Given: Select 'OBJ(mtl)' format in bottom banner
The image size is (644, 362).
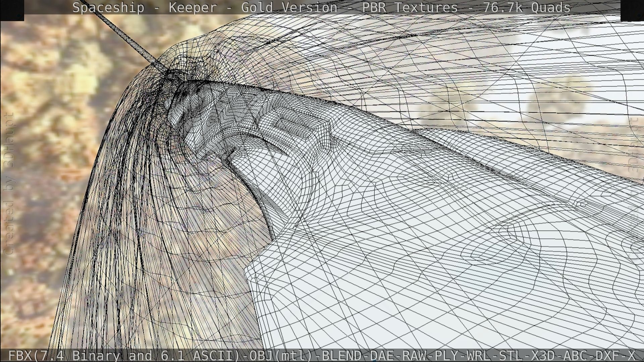Looking at the screenshot, I should [280, 355].
